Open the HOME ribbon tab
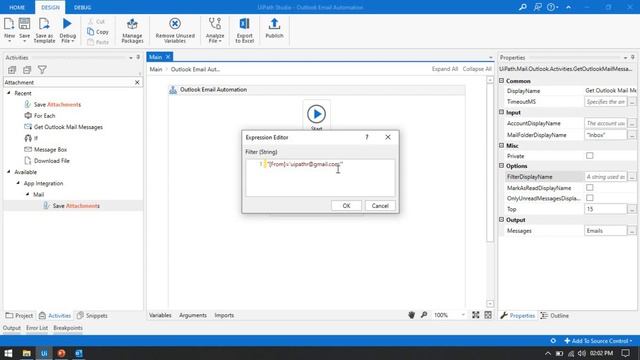Image resolution: width=640 pixels, height=360 pixels. 17,7
